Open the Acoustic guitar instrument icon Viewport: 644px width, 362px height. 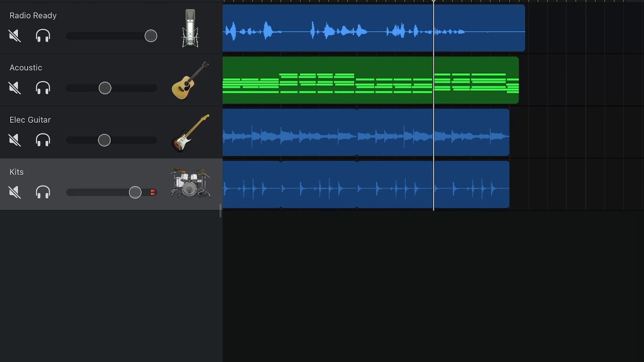coord(190,80)
